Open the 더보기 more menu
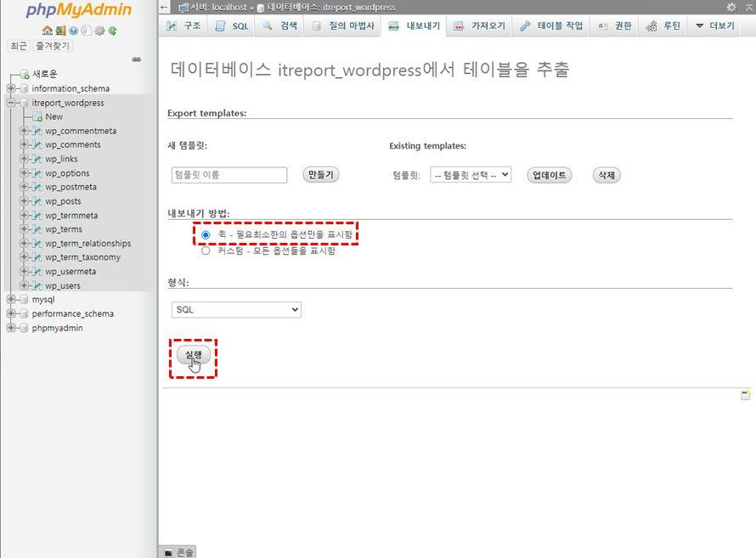Image resolution: width=756 pixels, height=558 pixels. pyautogui.click(x=715, y=26)
